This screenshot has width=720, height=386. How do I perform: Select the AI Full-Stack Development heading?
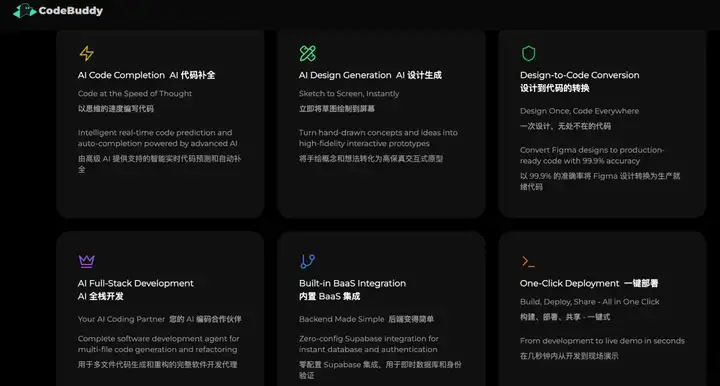point(135,283)
